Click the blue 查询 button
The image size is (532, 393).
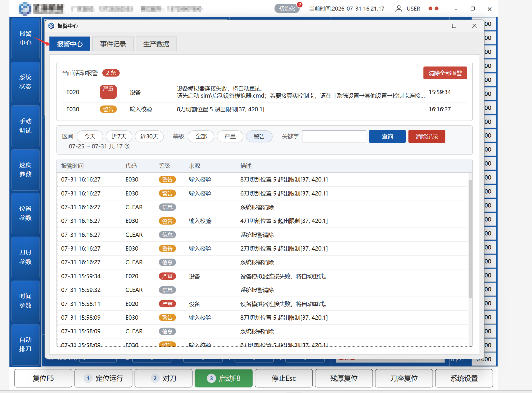point(387,136)
